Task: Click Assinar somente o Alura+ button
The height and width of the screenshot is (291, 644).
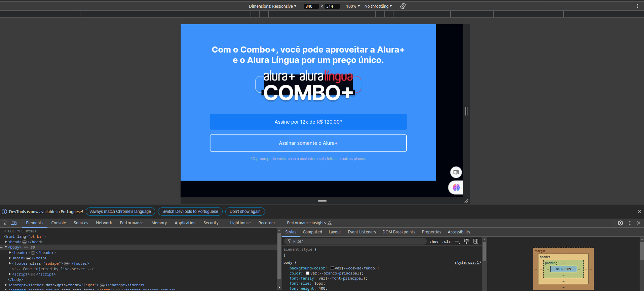Action: (308, 143)
